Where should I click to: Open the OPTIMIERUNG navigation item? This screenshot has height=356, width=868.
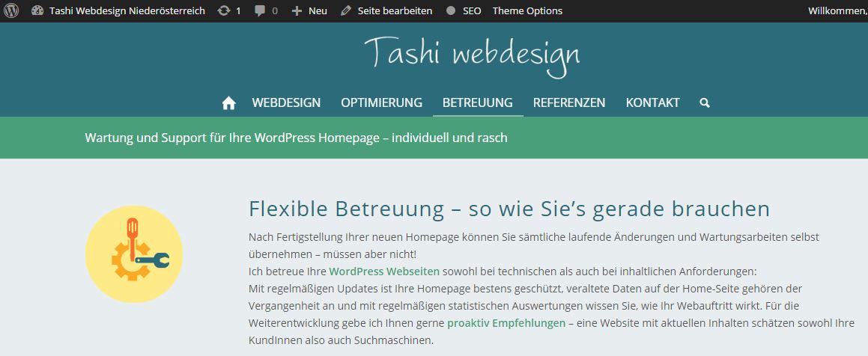381,102
